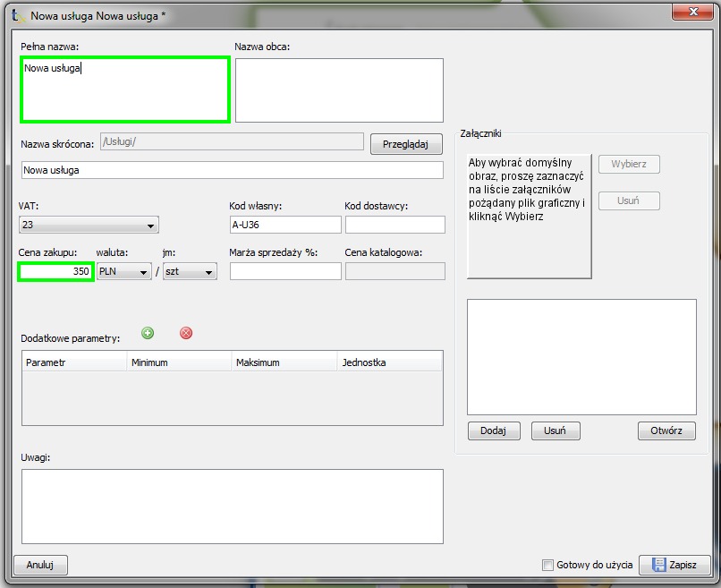Viewport: 721px width, 588px height.
Task: Click the application logo in title bar
Action: [x=18, y=16]
